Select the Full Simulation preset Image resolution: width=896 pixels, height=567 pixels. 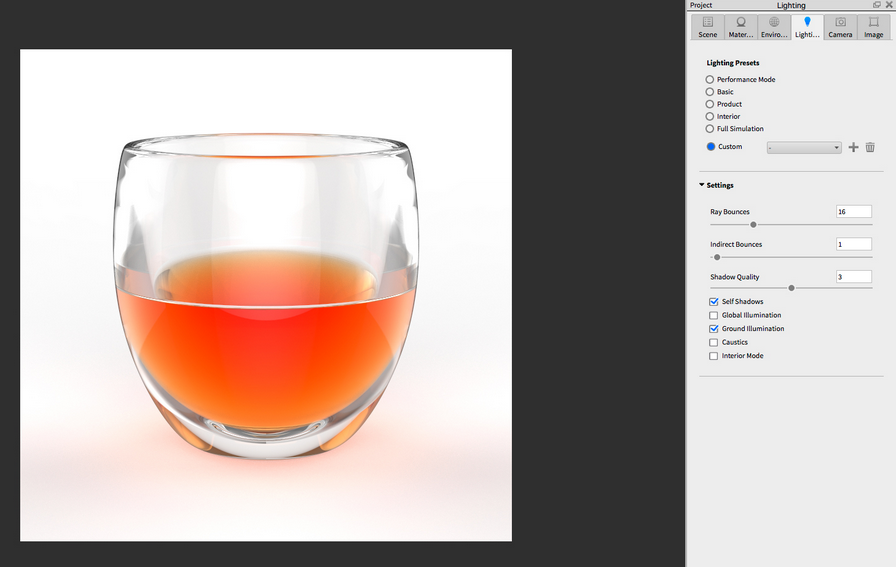pyautogui.click(x=710, y=129)
